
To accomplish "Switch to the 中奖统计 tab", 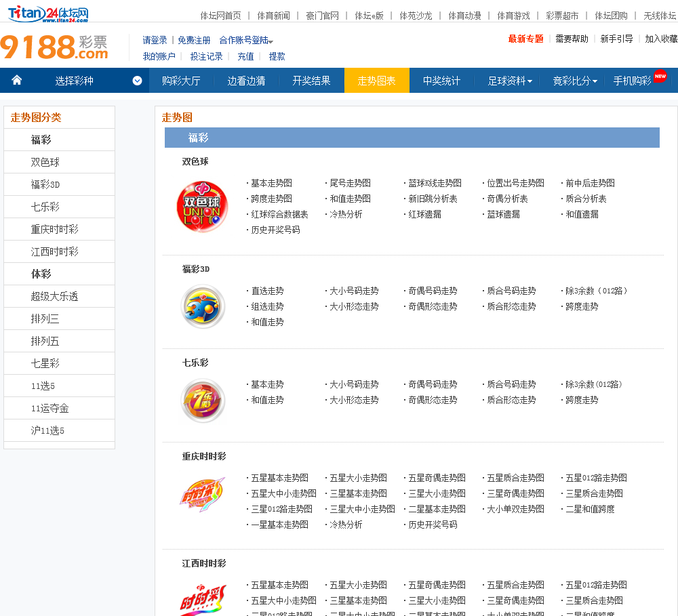I will click(441, 81).
